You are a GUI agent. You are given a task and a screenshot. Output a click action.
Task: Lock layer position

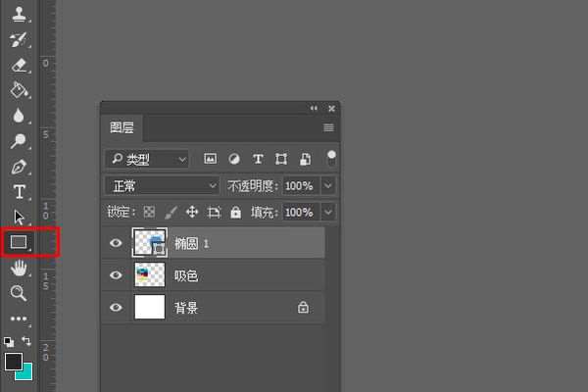click(192, 212)
